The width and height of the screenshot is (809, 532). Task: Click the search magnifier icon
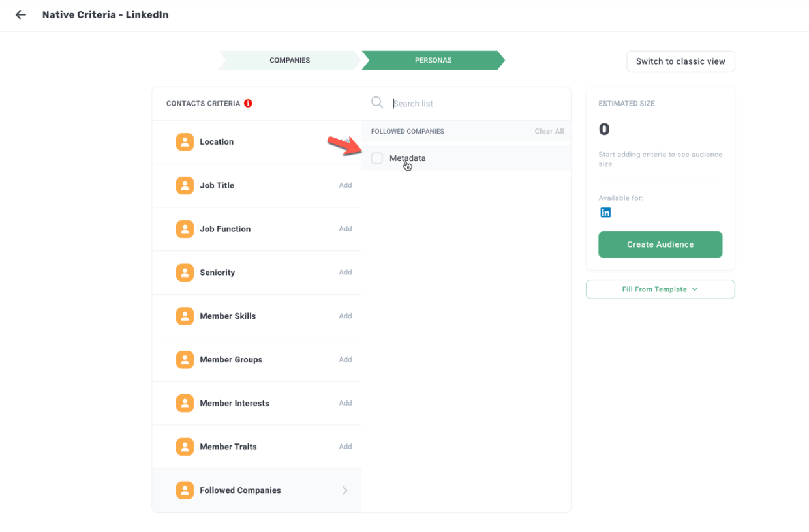[377, 102]
